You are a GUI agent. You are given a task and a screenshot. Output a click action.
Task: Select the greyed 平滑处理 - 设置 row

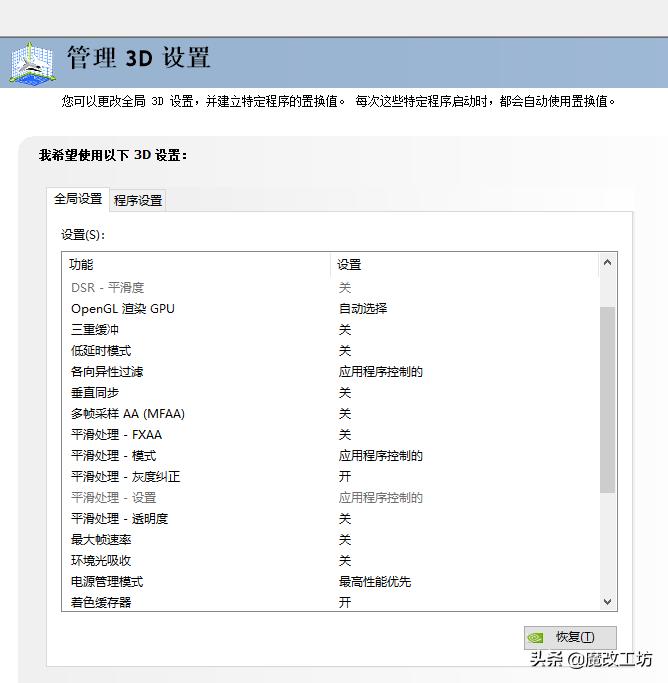(331, 497)
